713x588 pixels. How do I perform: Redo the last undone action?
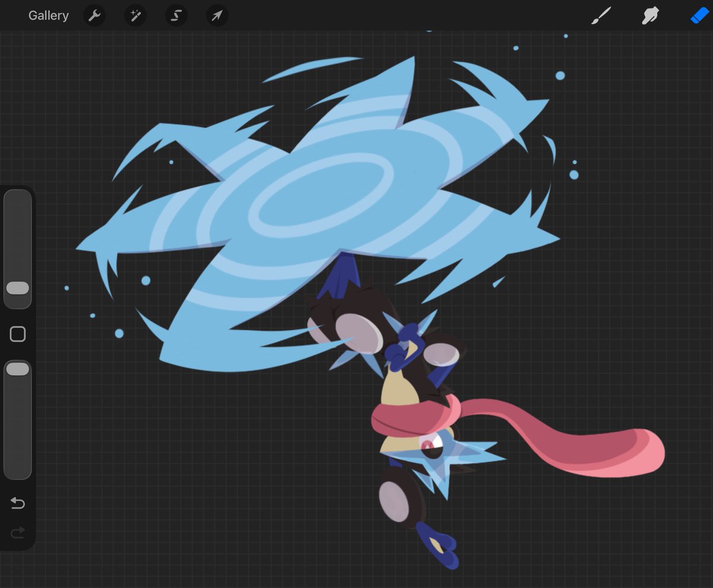pos(18,533)
